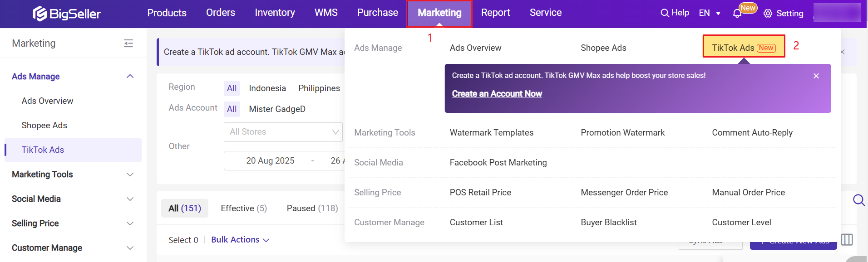Open Messenger Order Price
The image size is (868, 262).
pos(624,193)
